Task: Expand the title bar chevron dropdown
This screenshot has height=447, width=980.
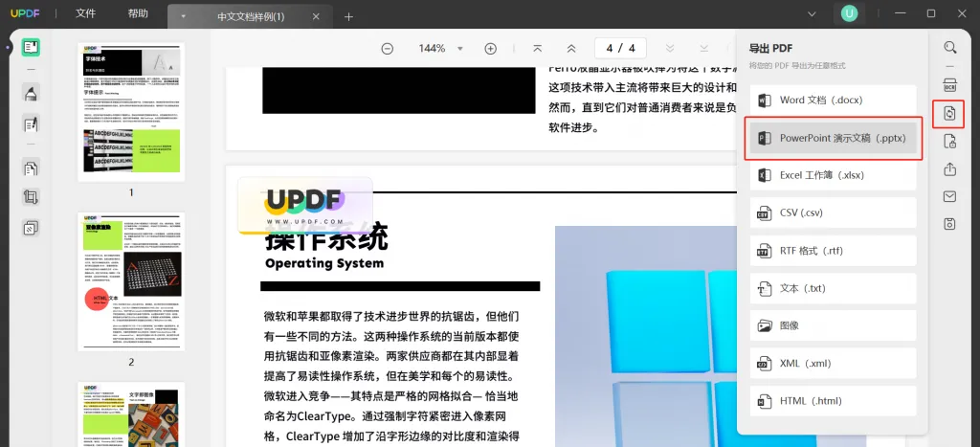Action: point(812,13)
